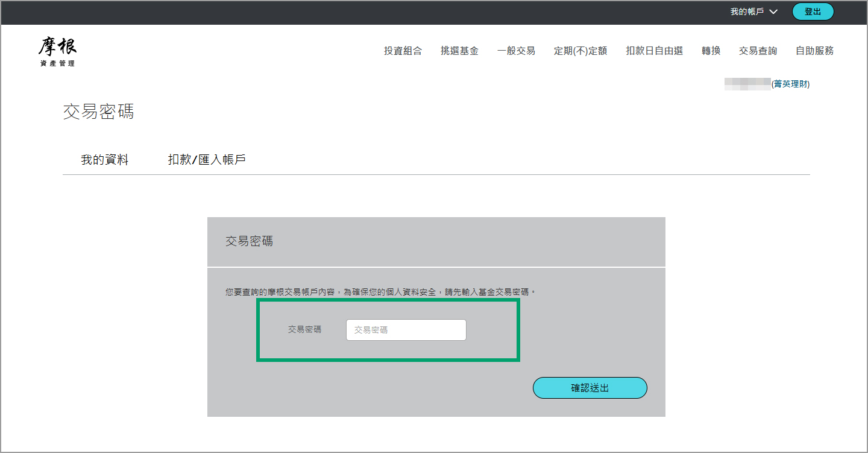Click the 交易密碼 label left of input

(304, 329)
